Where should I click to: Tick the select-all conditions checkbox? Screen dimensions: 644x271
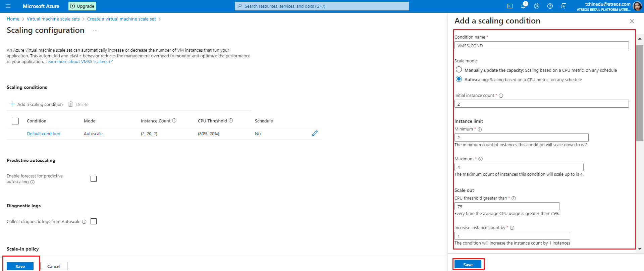click(15, 121)
